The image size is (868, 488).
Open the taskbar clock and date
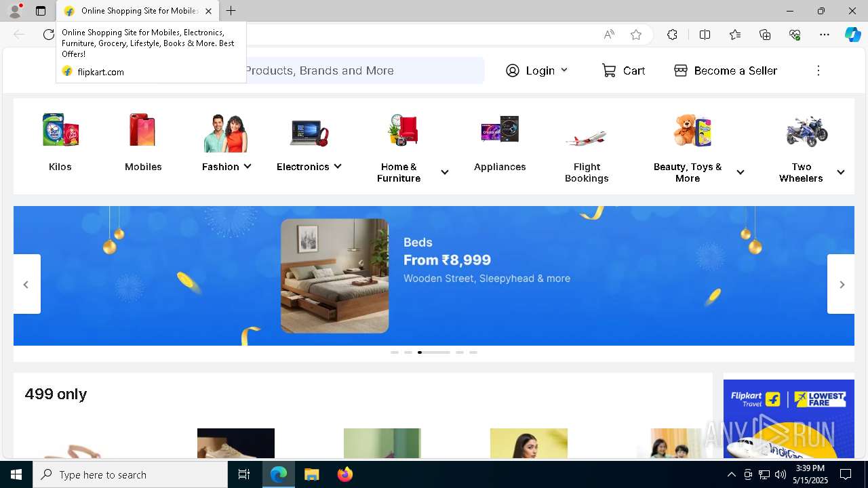point(810,474)
